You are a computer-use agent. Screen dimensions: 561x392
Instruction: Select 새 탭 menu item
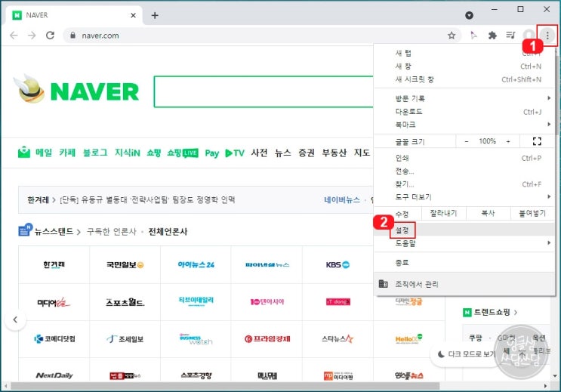click(464, 53)
